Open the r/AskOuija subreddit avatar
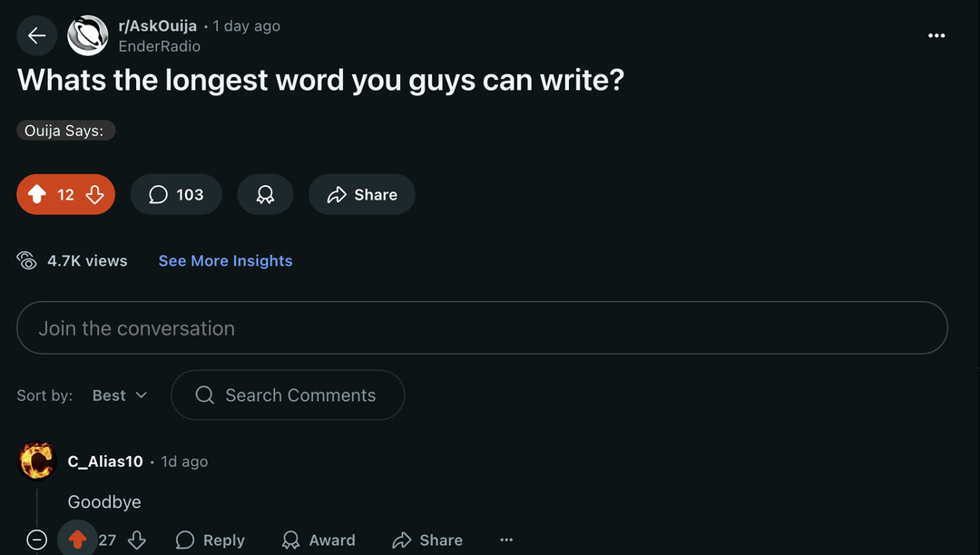This screenshot has width=980, height=555. 88,35
